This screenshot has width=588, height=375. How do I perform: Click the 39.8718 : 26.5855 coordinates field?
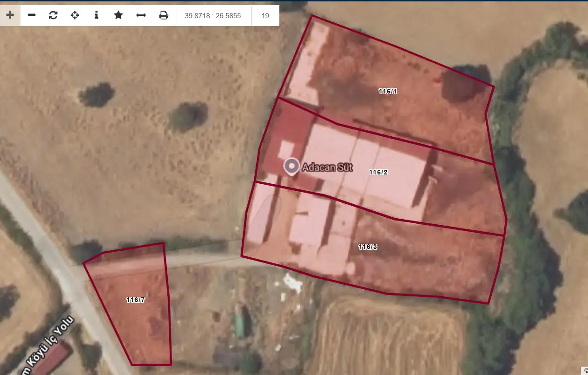point(213,15)
